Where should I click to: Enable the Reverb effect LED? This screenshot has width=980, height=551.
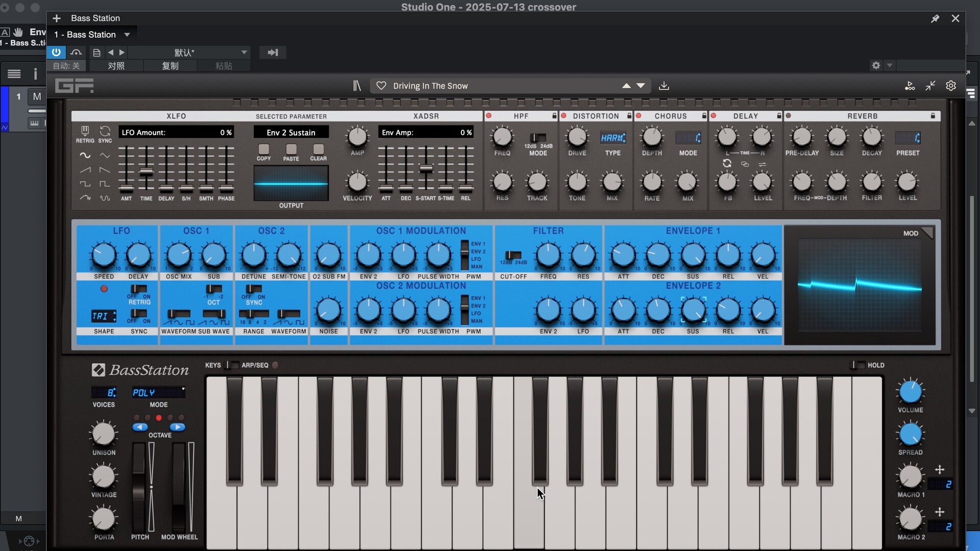(x=789, y=116)
